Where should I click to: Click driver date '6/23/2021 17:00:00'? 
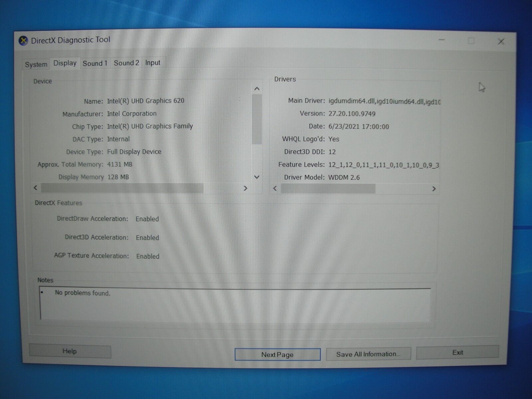coord(358,127)
